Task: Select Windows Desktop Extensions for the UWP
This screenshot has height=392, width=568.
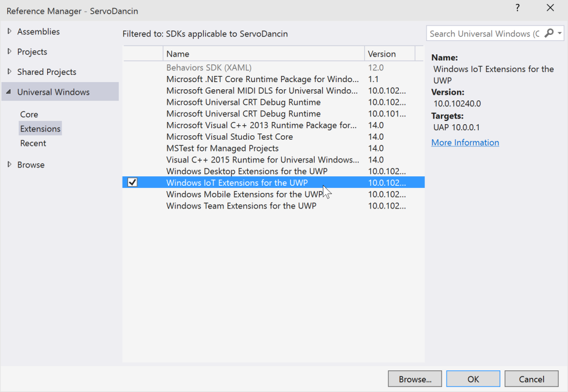Action: pos(273,171)
